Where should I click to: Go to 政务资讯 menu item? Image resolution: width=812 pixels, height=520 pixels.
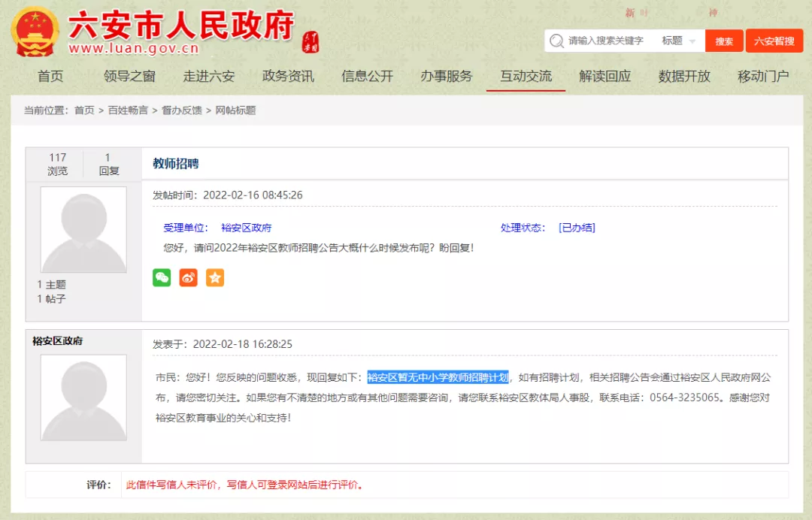click(288, 76)
